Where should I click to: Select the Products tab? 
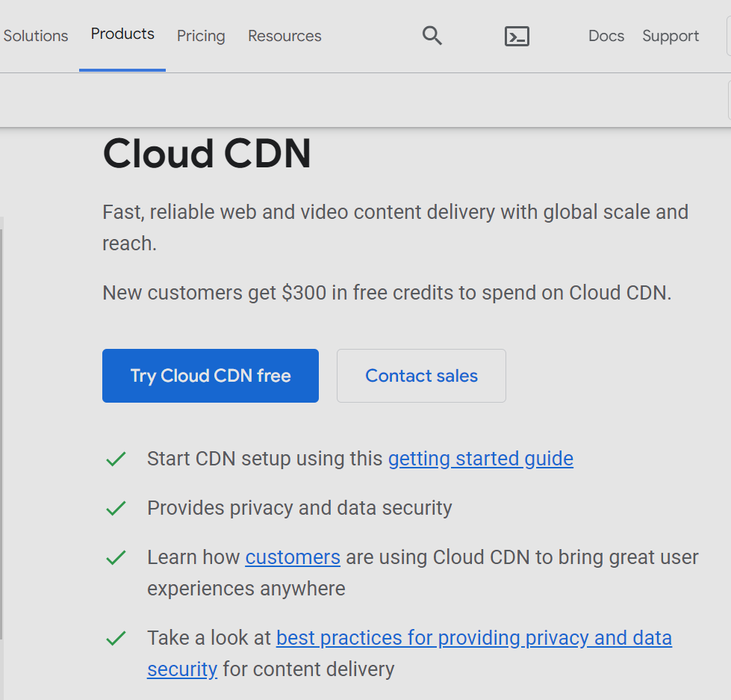coord(122,34)
